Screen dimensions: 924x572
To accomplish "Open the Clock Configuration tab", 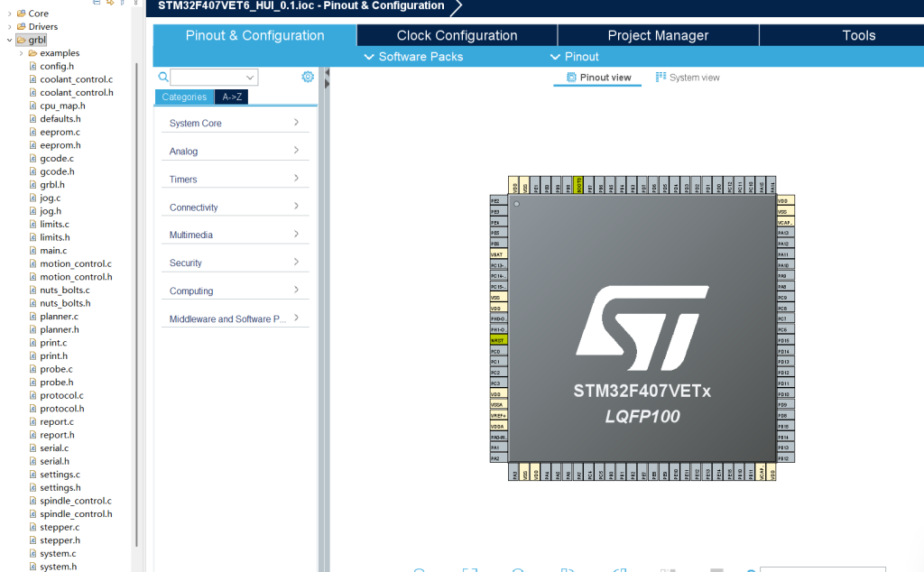I will pos(457,35).
